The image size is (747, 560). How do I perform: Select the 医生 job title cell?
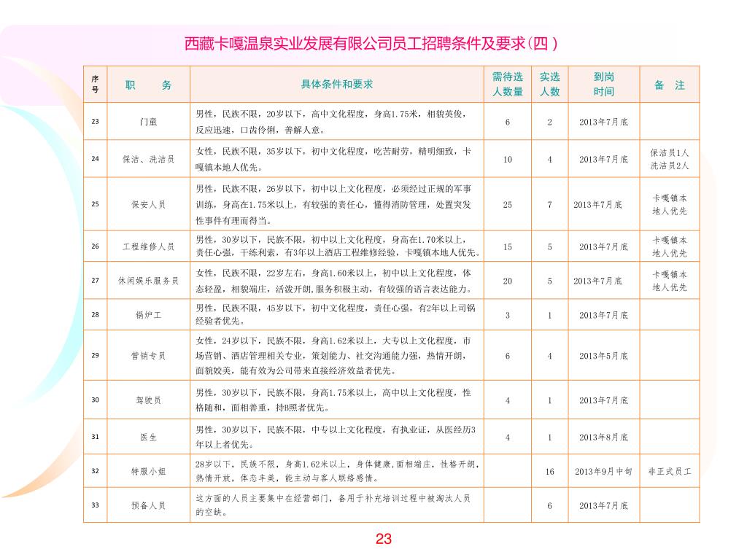[x=148, y=437]
